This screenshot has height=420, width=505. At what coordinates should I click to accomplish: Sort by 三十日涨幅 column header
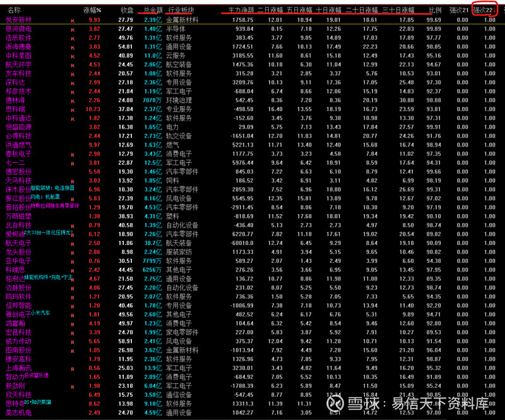pos(398,10)
